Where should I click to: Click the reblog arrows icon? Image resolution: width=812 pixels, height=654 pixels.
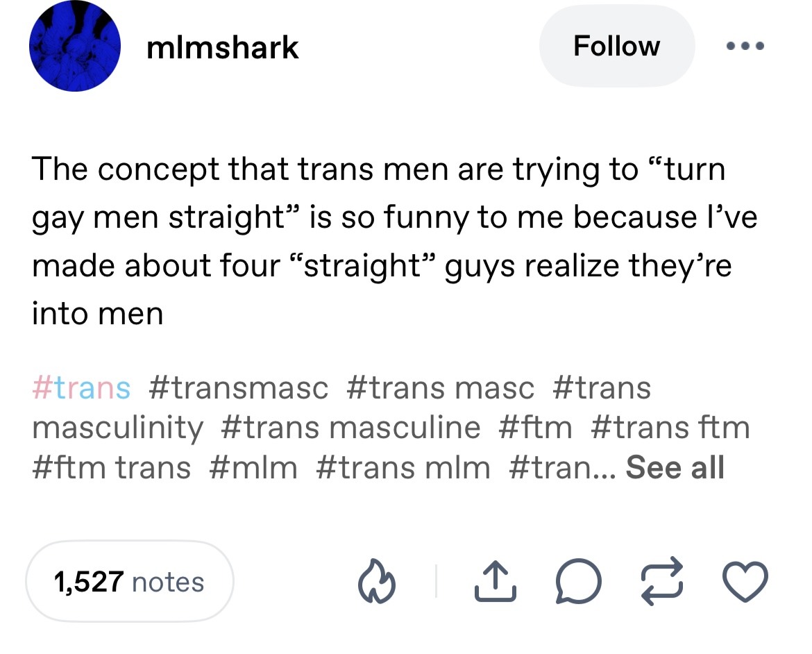[662, 581]
